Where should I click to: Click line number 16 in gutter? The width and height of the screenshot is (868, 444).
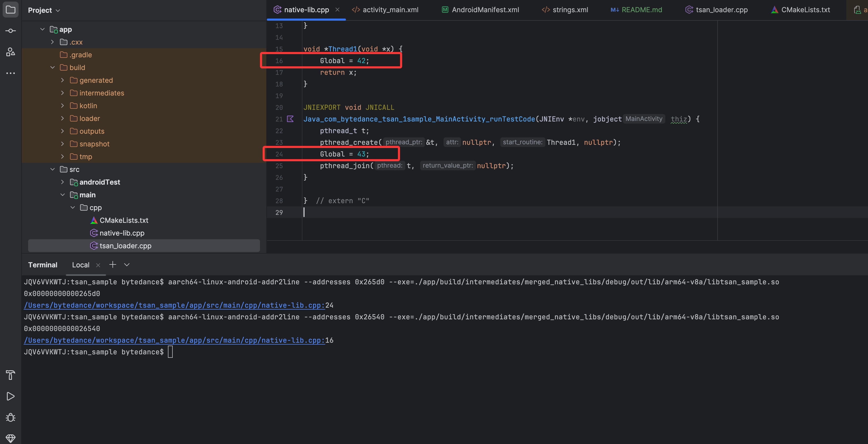(279, 61)
